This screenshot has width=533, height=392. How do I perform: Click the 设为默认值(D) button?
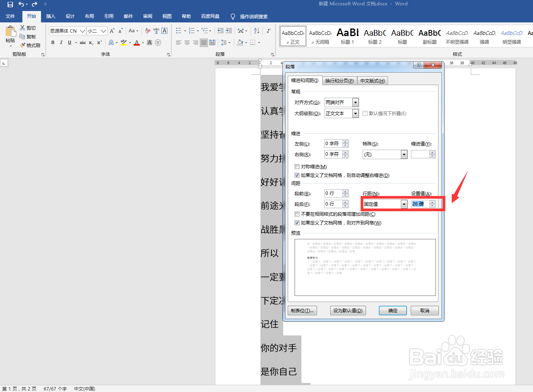(348, 310)
